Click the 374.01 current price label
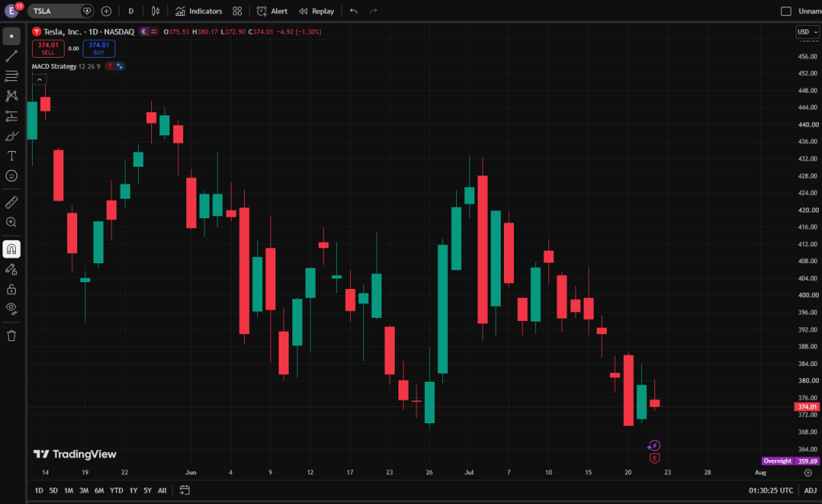The image size is (822, 504). tap(807, 407)
